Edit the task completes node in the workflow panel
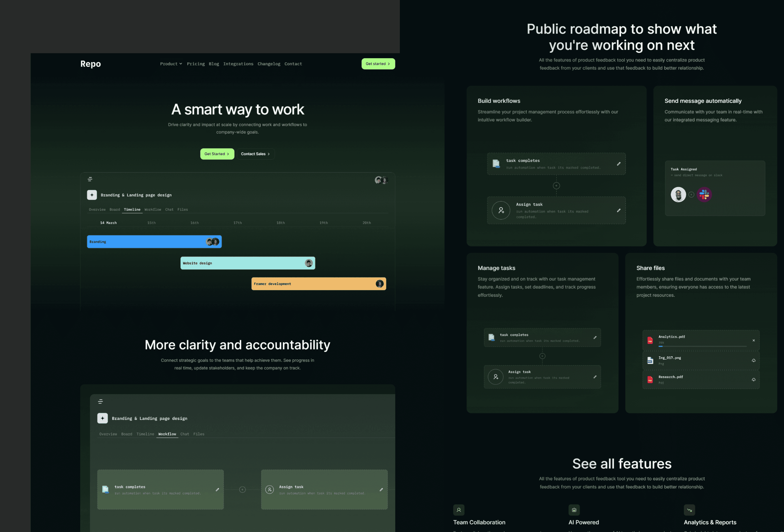The image size is (784, 532). [x=217, y=490]
